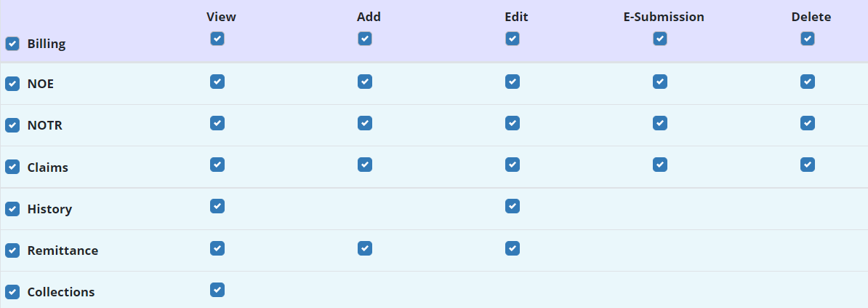The width and height of the screenshot is (868, 308).
Task: Uncheck Delete permission for NOE
Action: 808,82
